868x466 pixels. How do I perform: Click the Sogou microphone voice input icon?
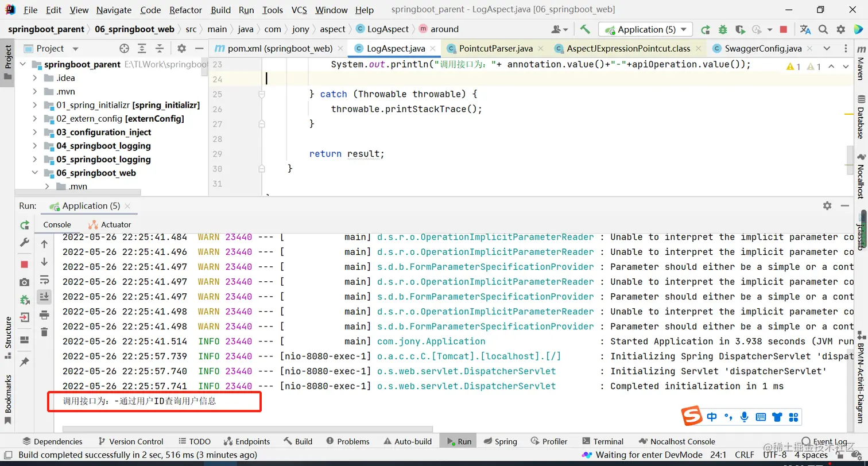point(745,417)
